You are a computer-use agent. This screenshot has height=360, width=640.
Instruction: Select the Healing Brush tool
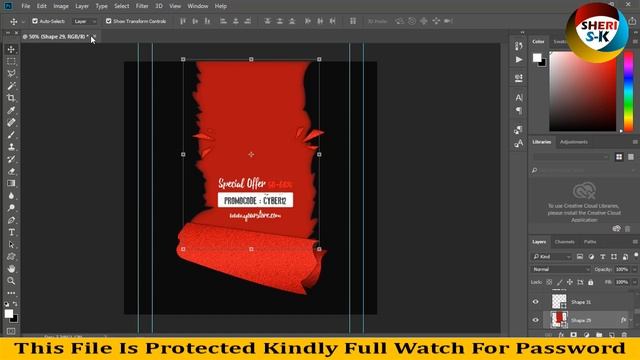[x=11, y=122]
